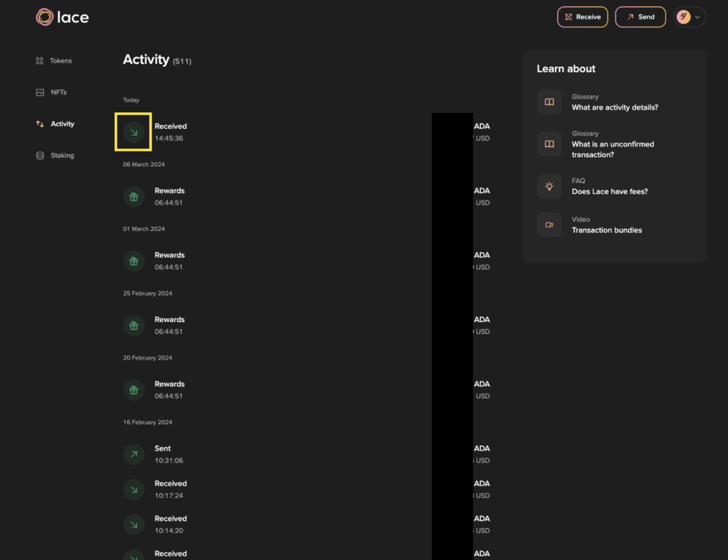Viewport: 728px width, 560px height.
Task: Click the 06 March Rewards gift icon
Action: [x=134, y=197]
